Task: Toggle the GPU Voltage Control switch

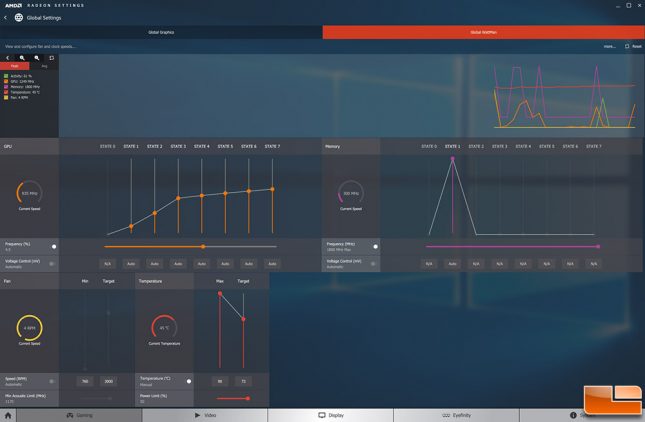Action: (x=52, y=264)
